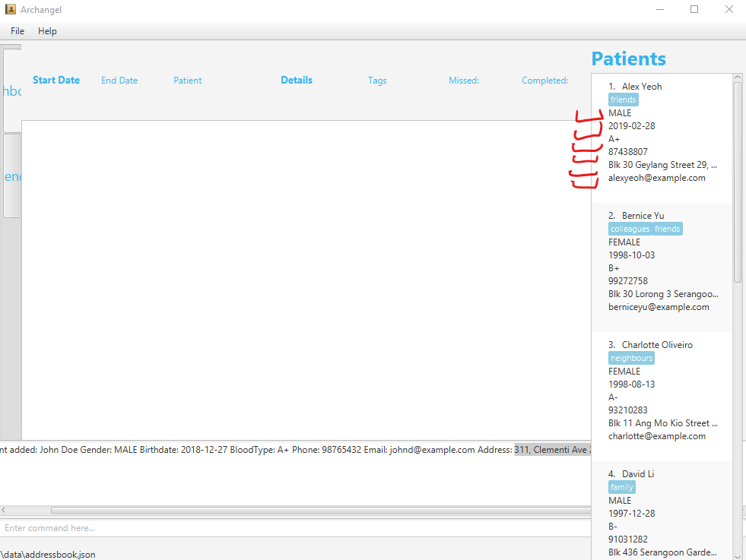Click phone number 91031282
The width and height of the screenshot is (746, 560).
pyautogui.click(x=628, y=539)
